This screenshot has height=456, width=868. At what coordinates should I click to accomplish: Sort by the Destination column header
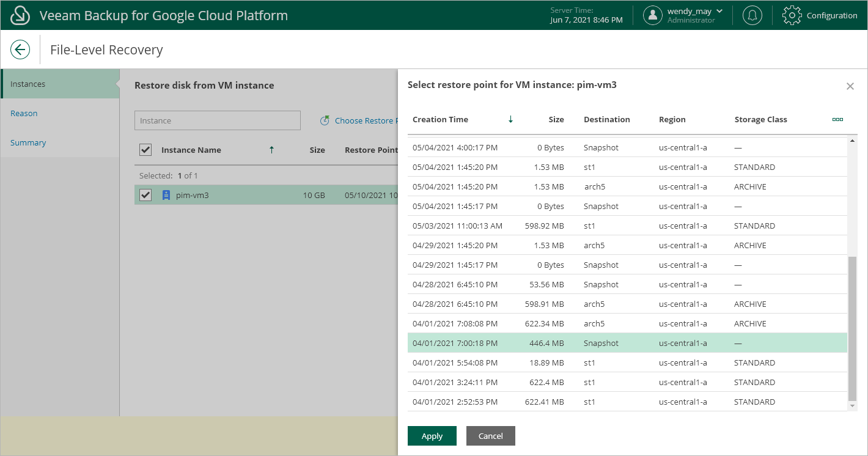point(607,119)
